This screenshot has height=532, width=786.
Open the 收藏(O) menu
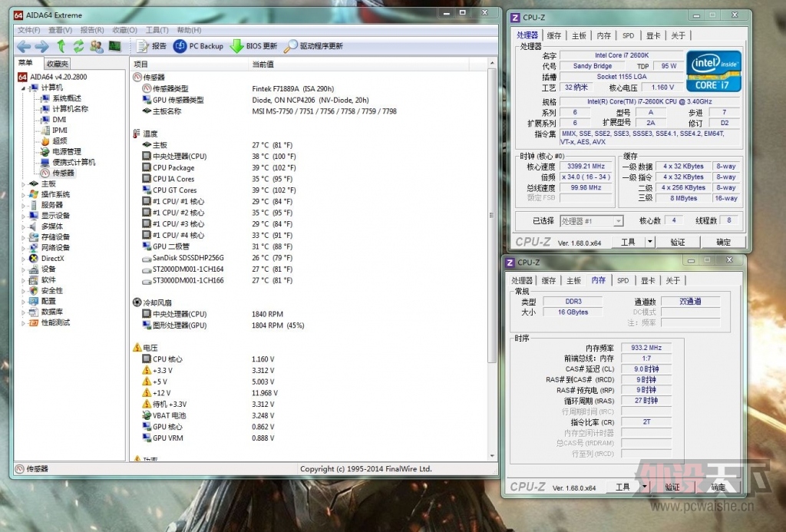point(124,30)
